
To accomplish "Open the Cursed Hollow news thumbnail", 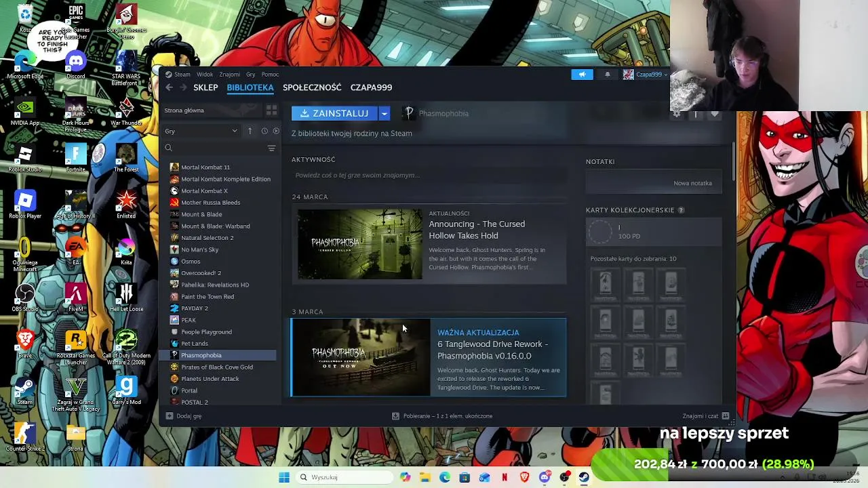I will pos(359,243).
